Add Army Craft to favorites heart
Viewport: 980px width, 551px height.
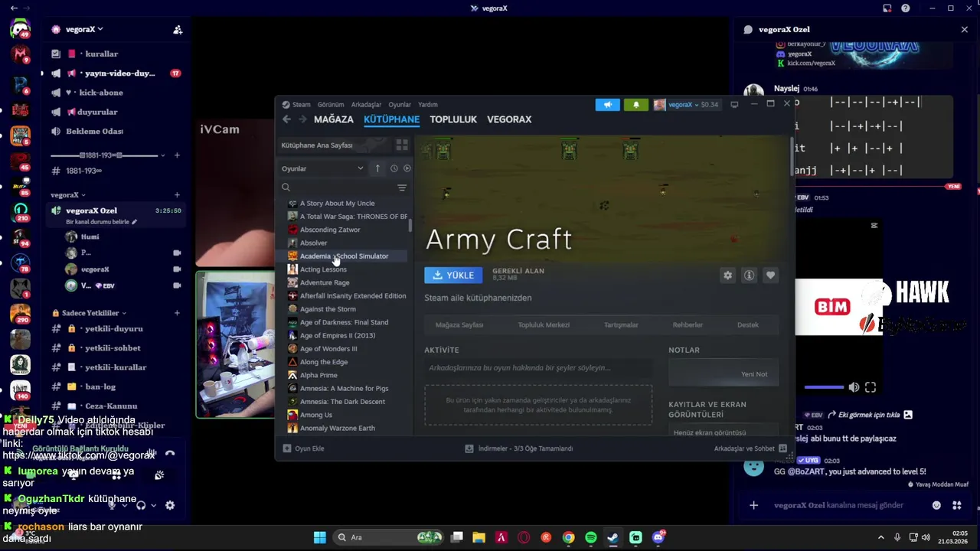(771, 275)
